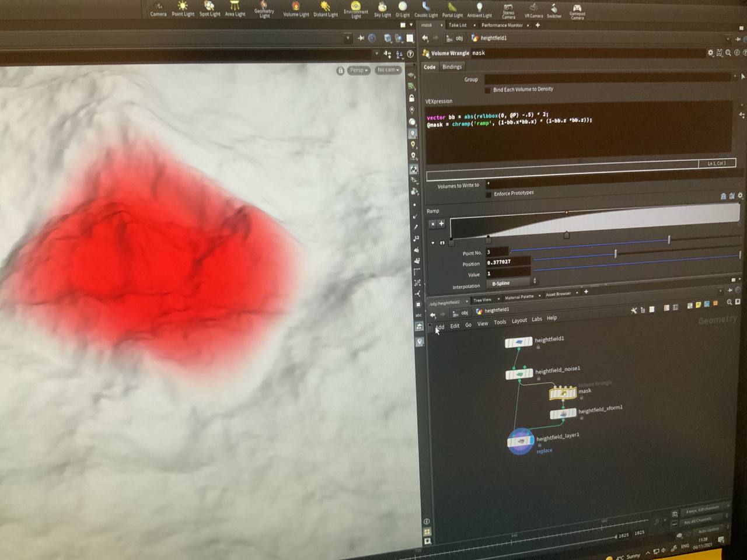Image resolution: width=747 pixels, height=560 pixels.
Task: Click heightfield1 path button in network editor
Action: pos(493,310)
